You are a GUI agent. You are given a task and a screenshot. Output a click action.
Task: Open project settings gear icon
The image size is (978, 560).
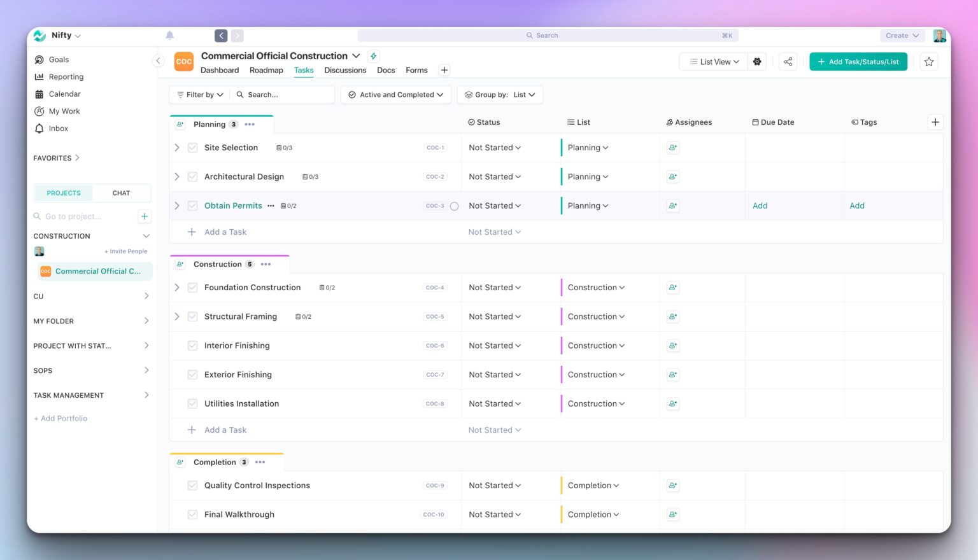click(757, 62)
